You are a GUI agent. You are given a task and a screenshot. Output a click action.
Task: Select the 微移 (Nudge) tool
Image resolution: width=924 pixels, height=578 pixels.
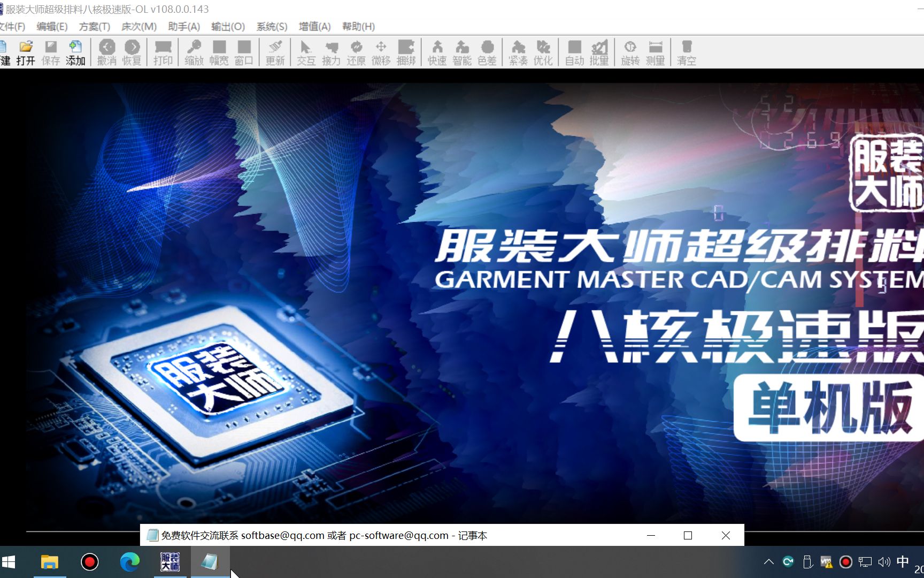pos(381,52)
